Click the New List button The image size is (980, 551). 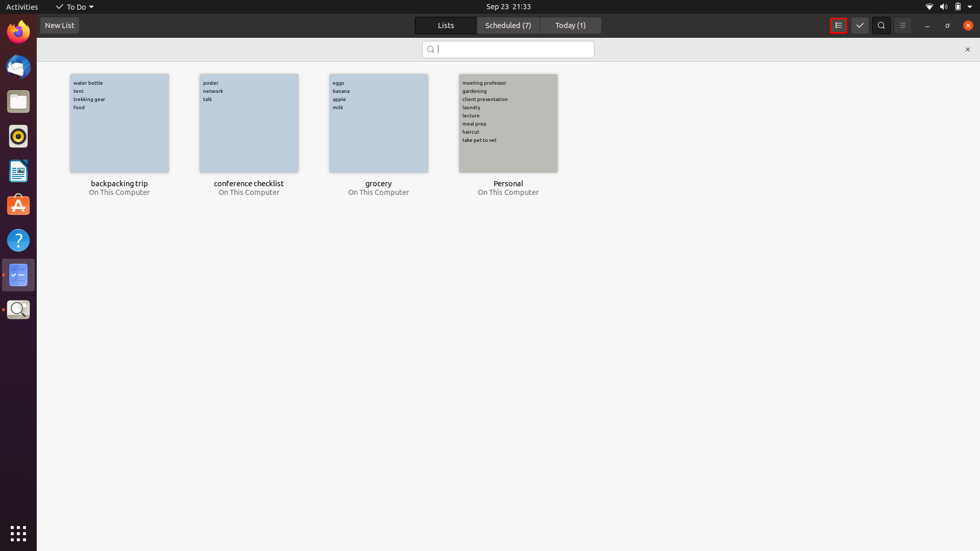[60, 26]
